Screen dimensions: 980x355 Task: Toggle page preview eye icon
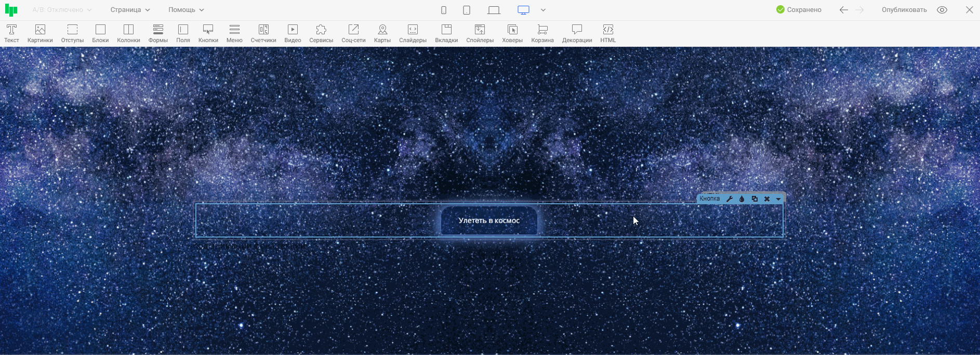click(x=942, y=10)
